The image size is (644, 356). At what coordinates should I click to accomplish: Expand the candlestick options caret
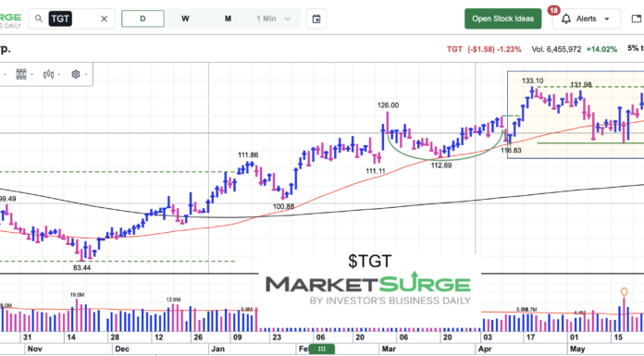[59, 75]
